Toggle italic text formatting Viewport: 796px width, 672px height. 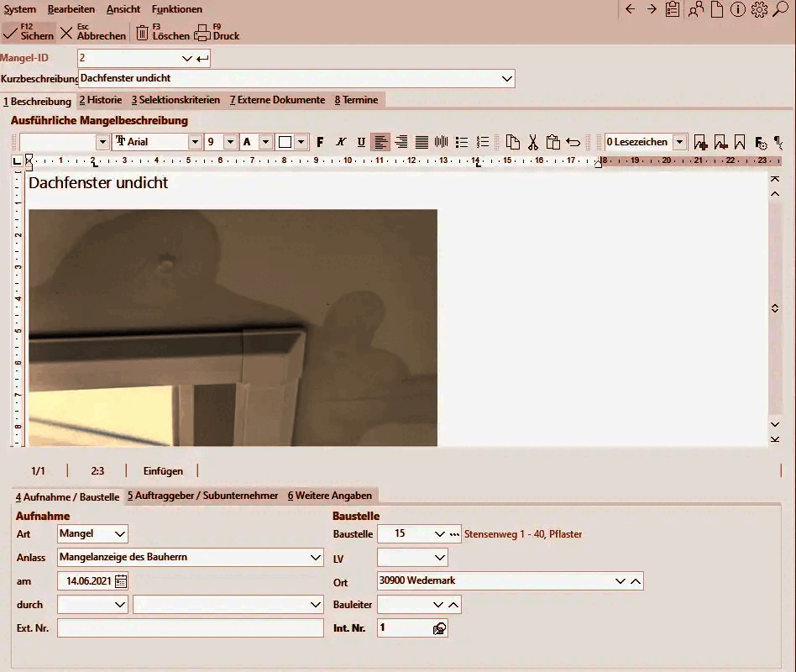click(x=341, y=142)
